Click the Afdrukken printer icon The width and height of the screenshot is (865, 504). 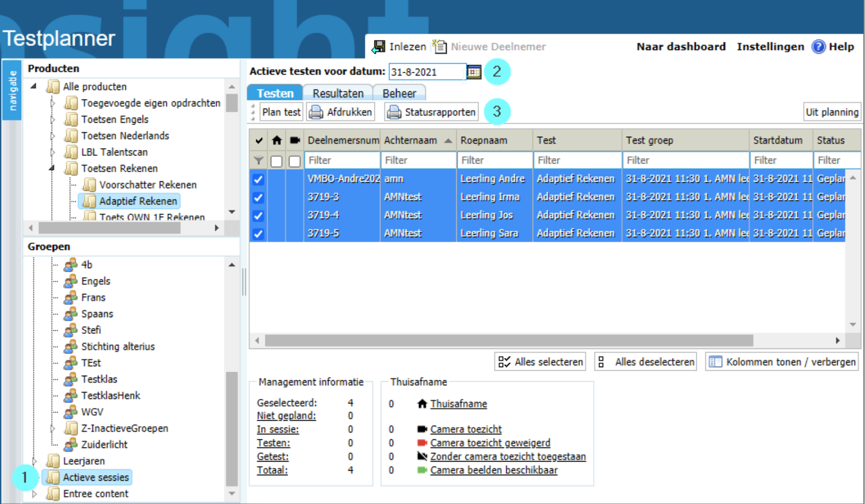click(x=316, y=112)
